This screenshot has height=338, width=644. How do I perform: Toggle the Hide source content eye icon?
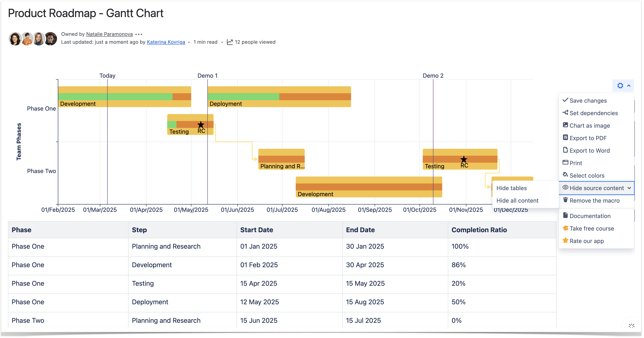pyautogui.click(x=565, y=187)
